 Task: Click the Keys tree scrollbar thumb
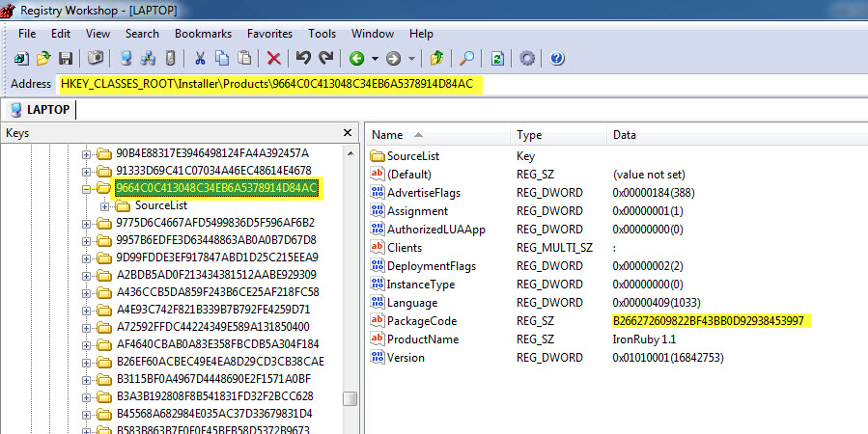point(350,398)
